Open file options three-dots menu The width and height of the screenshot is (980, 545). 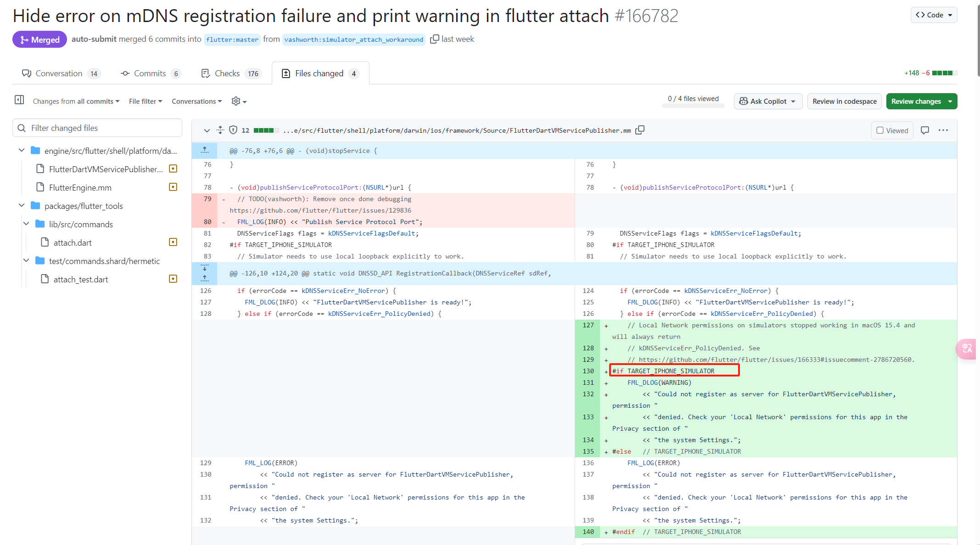click(943, 130)
